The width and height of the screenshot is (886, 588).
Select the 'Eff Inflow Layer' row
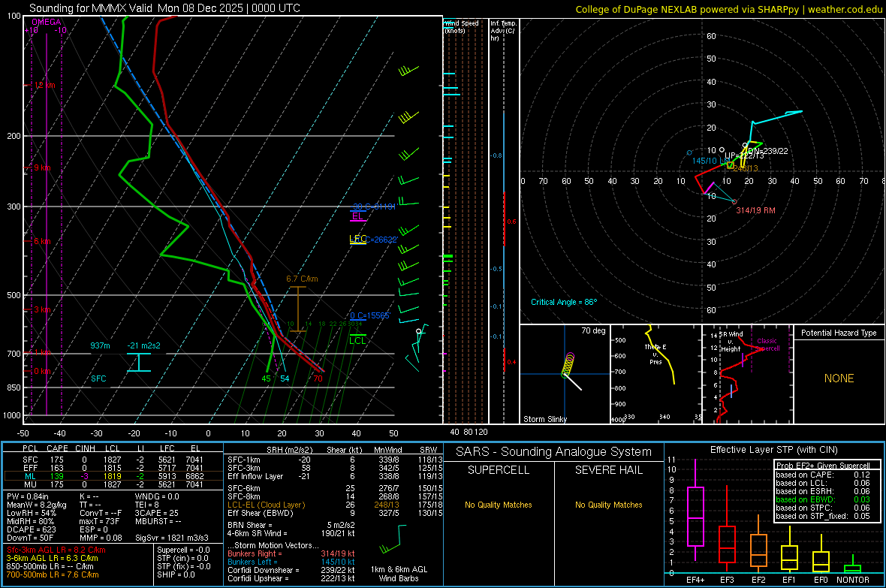[x=335, y=476]
